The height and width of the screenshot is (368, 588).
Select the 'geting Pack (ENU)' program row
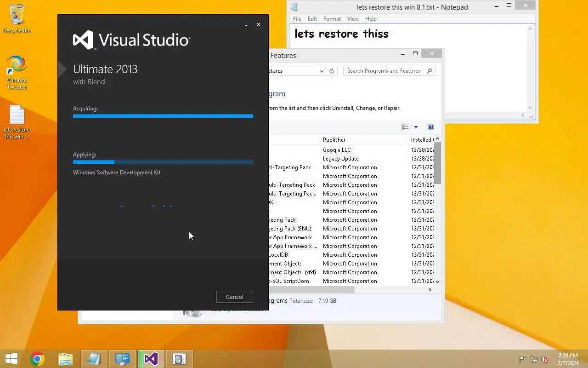click(351, 229)
